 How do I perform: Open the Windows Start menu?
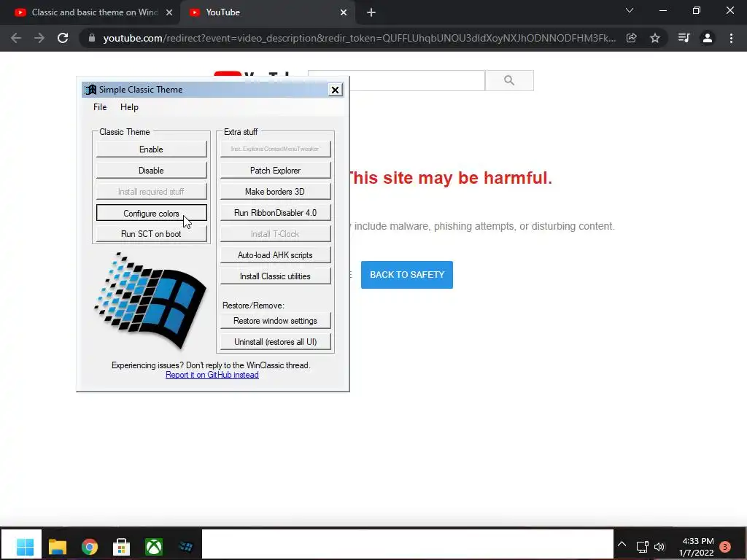click(x=25, y=547)
